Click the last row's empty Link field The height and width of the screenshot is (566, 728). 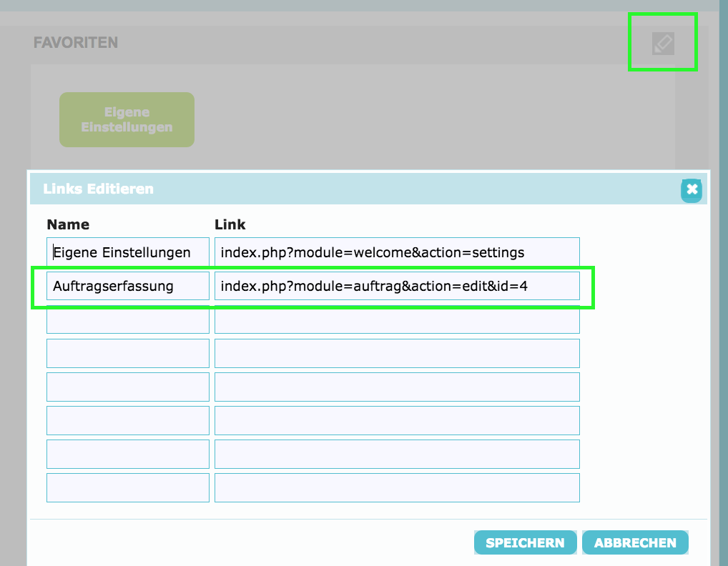pyautogui.click(x=397, y=487)
